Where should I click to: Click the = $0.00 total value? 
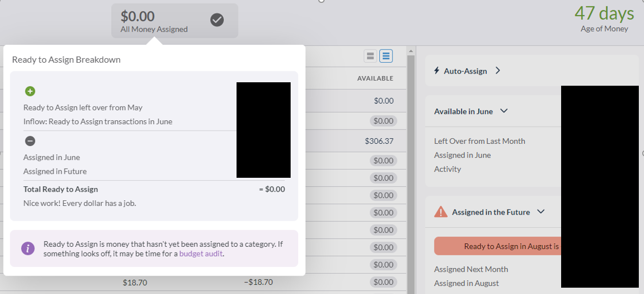point(272,189)
